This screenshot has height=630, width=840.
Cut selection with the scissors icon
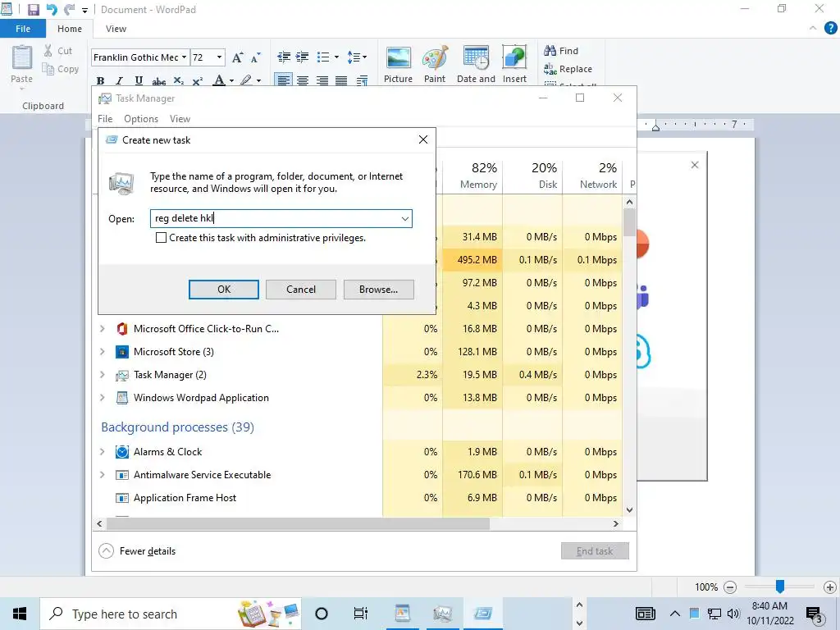48,51
